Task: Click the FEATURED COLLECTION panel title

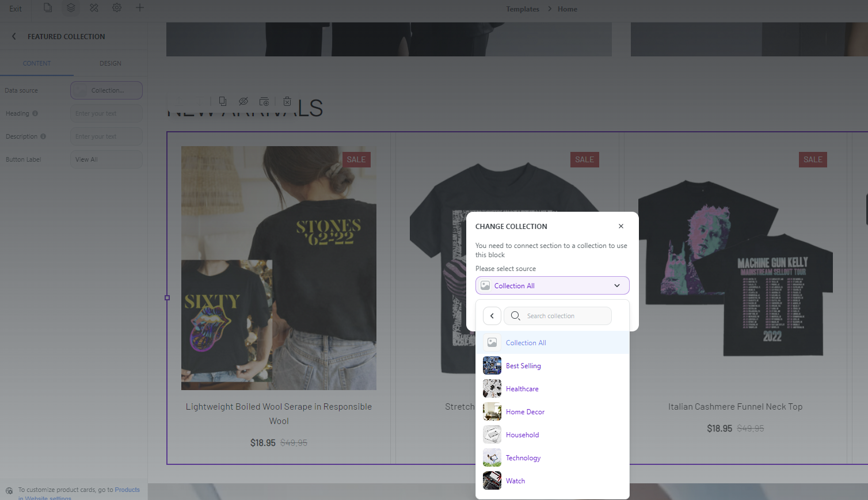Action: pos(66,36)
